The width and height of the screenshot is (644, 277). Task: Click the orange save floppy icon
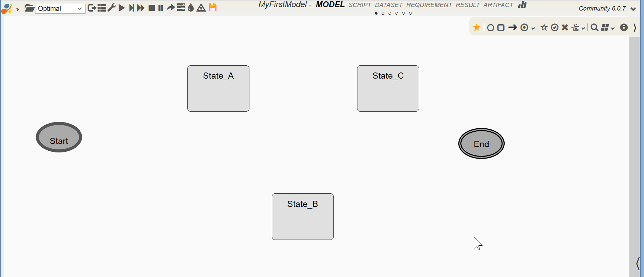(x=213, y=7)
